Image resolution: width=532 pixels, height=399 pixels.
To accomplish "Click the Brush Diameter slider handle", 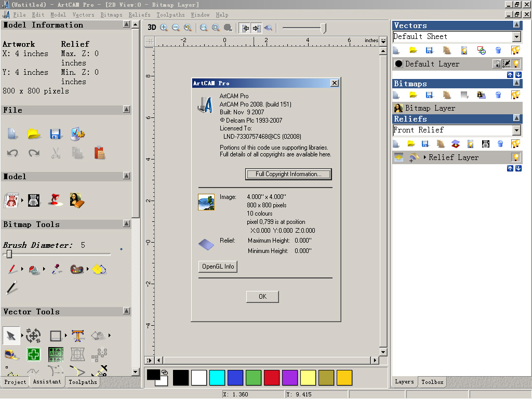I will [x=9, y=254].
